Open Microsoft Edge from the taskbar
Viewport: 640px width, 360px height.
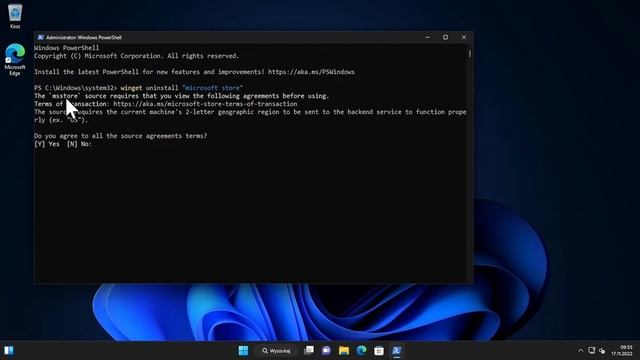(x=361, y=351)
